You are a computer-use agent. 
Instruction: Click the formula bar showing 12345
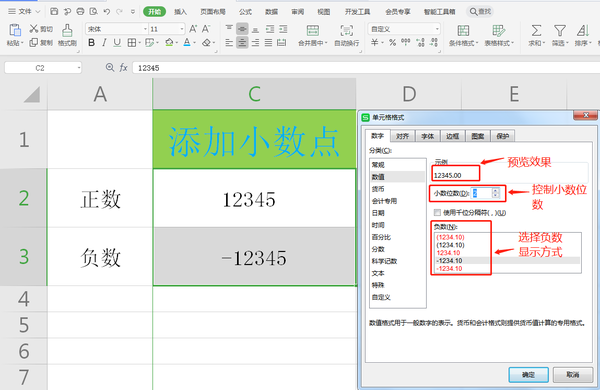click(x=366, y=68)
